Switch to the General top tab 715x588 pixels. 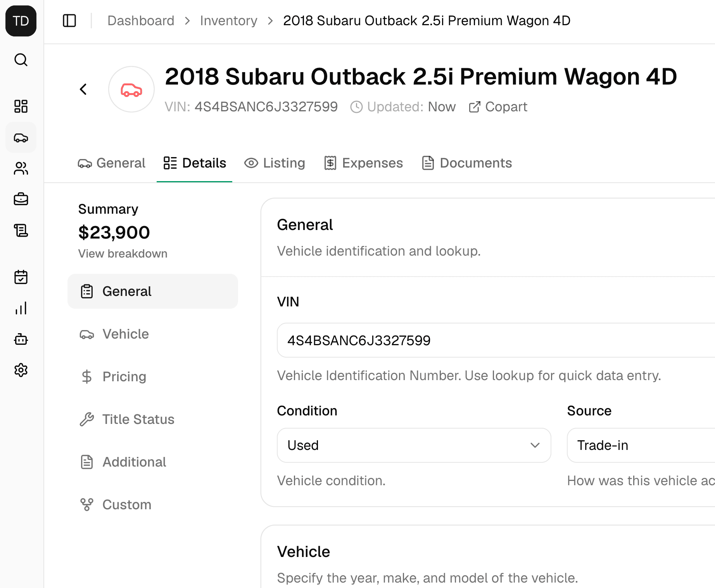(112, 163)
